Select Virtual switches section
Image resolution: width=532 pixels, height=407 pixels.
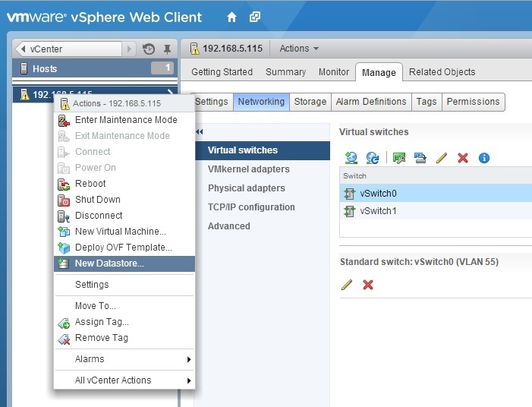263,150
